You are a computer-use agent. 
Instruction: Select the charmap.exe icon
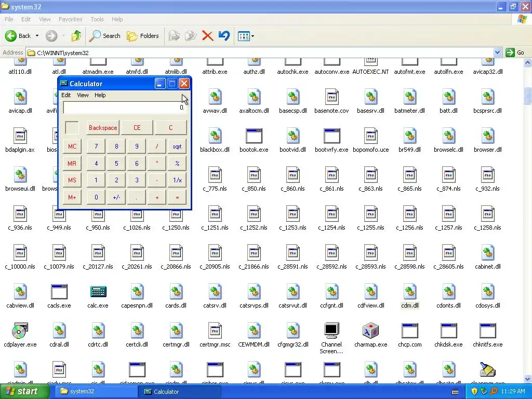370,330
